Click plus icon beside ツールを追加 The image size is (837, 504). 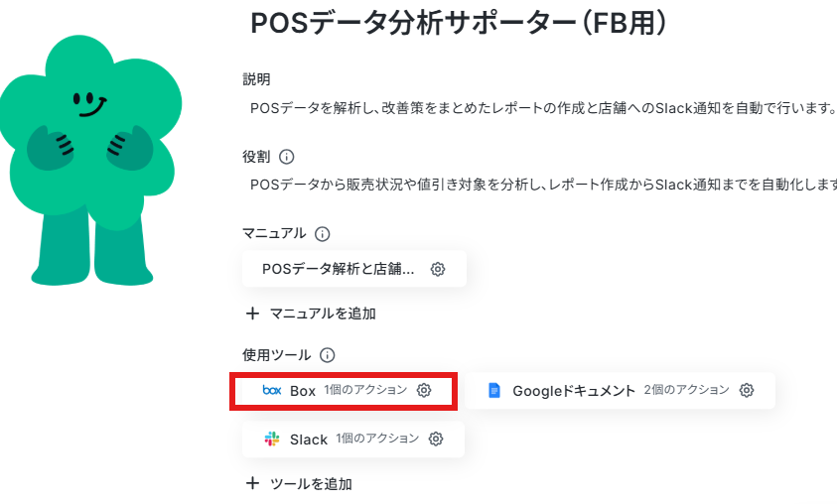(252, 484)
